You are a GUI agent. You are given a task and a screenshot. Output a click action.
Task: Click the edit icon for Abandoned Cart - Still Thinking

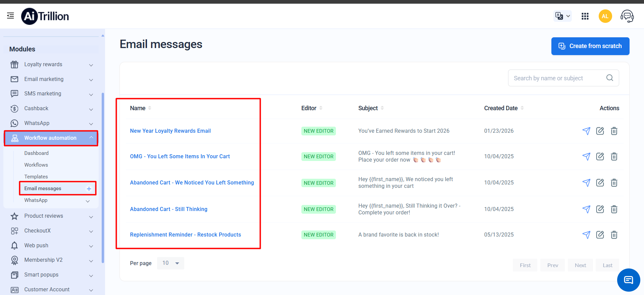600,209
